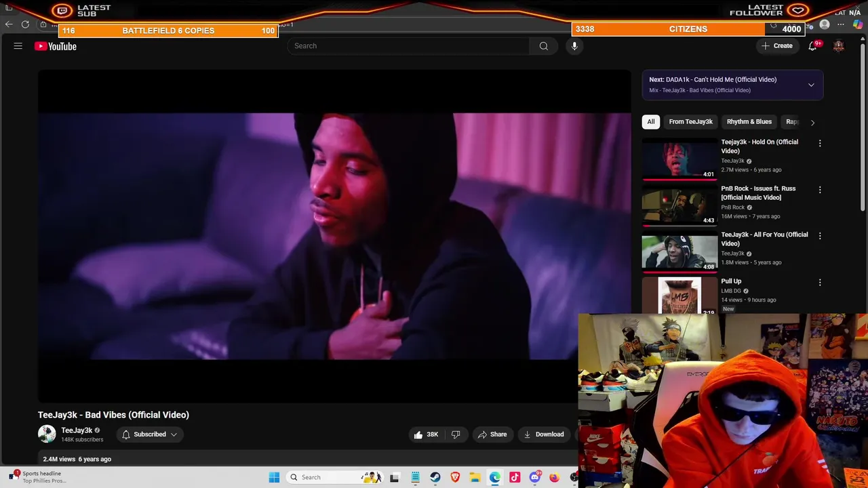
Task: Reload the page with the refresh icon
Action: tap(25, 24)
